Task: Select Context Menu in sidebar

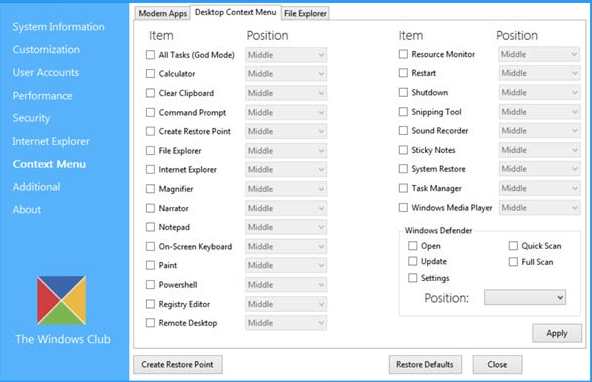Action: [49, 164]
